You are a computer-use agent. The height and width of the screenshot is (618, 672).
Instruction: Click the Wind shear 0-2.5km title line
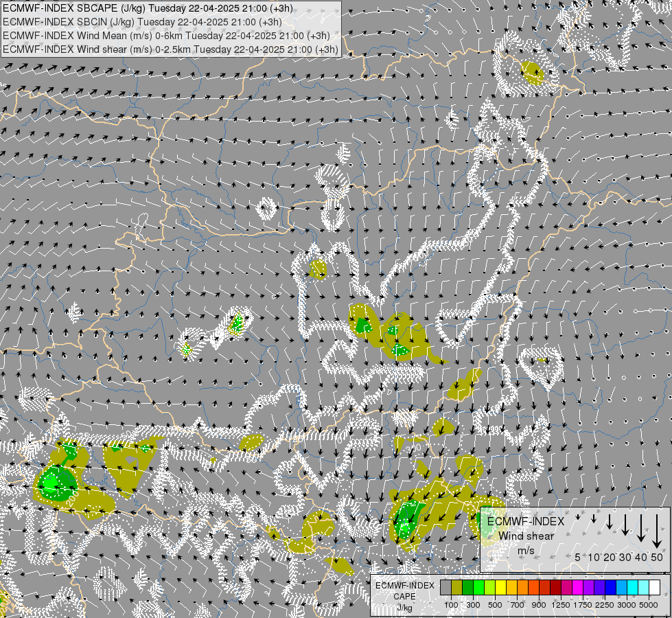click(x=170, y=49)
